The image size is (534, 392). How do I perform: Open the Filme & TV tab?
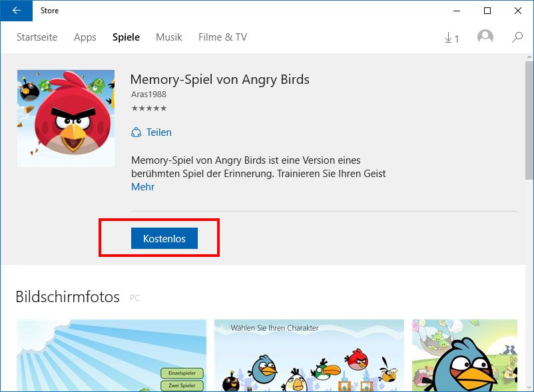click(x=222, y=37)
